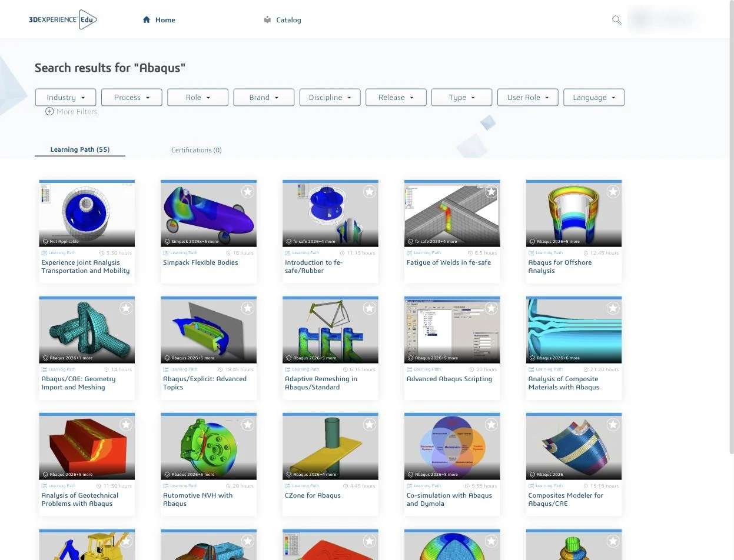Viewport: 734px width, 560px height.
Task: Click the 3DEXPERIENCE Edu logo
Action: click(63, 19)
